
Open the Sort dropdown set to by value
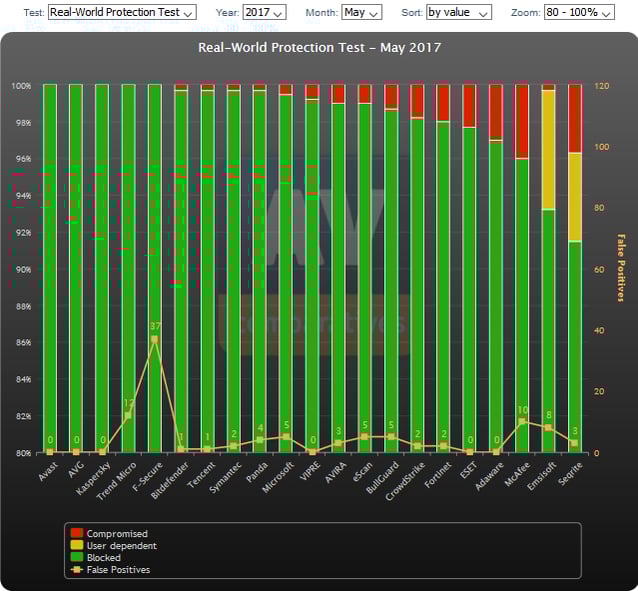click(x=459, y=12)
